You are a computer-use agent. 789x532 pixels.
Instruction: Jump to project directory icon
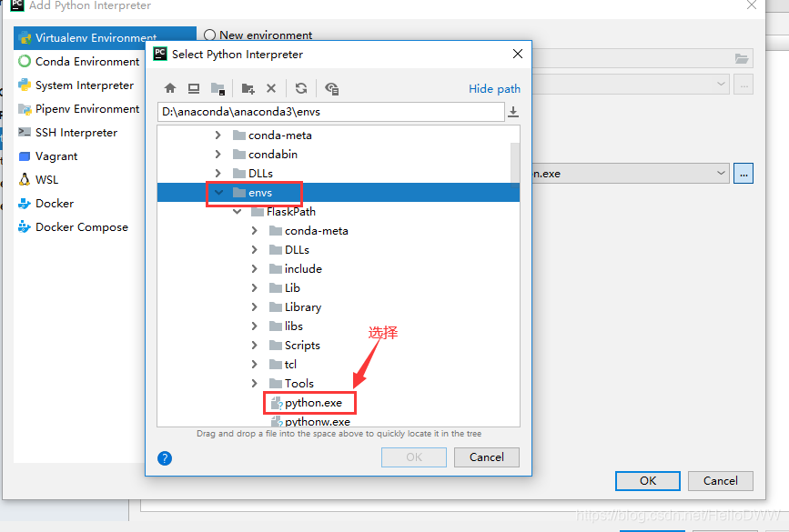217,88
